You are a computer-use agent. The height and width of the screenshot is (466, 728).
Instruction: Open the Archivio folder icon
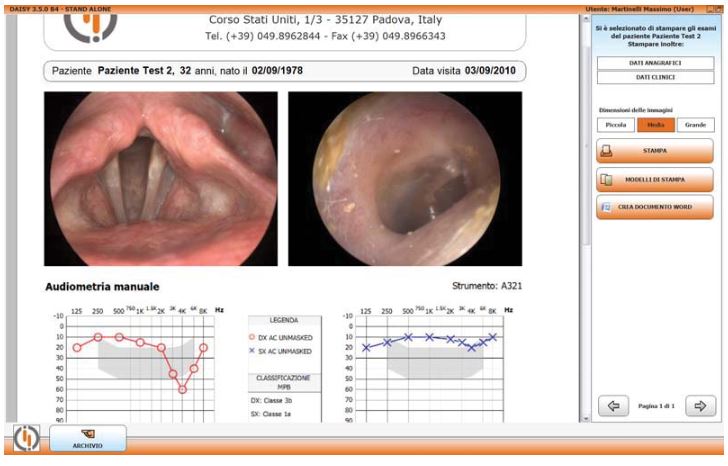86,434
